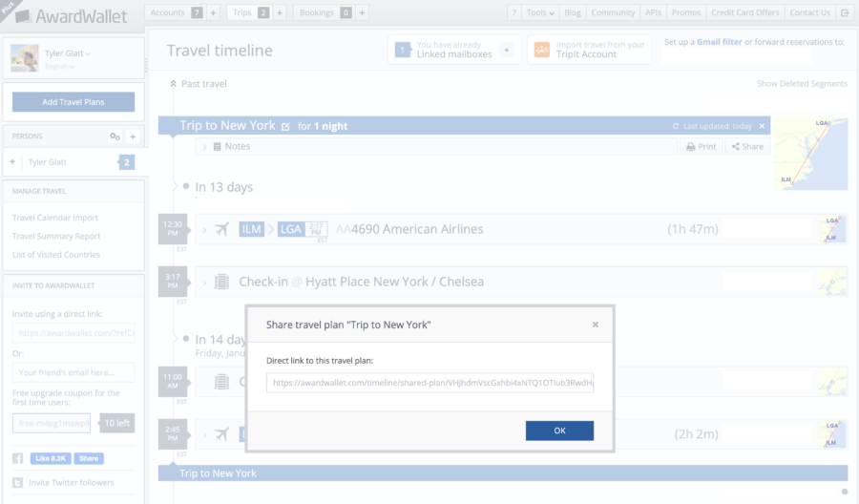Open Promos in the top menu
The image size is (859, 504).
(686, 12)
